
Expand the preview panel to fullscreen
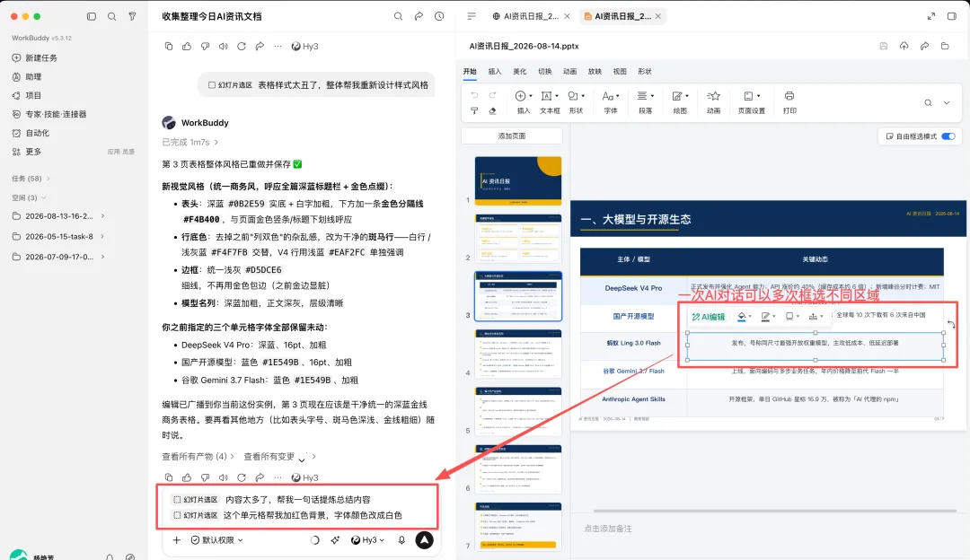pyautogui.click(x=931, y=17)
